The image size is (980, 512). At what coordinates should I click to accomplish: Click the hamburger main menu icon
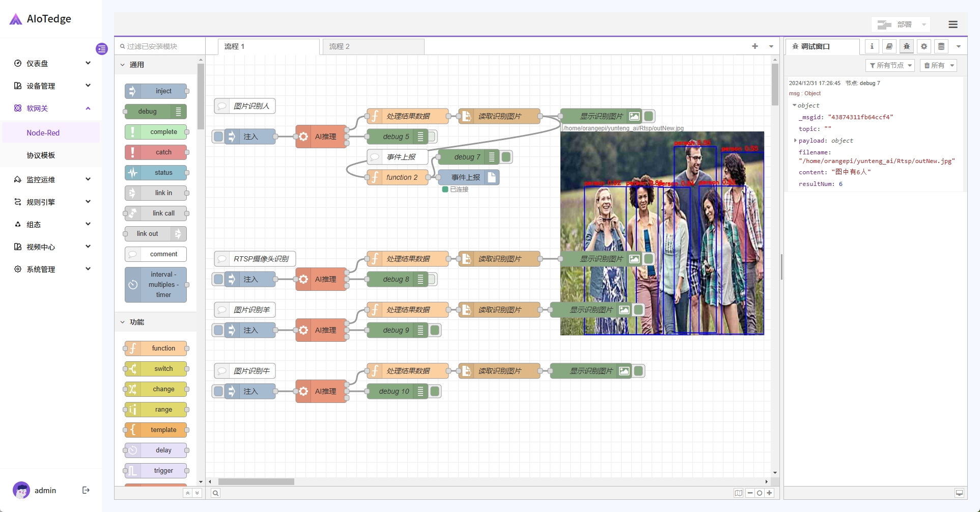tap(953, 24)
